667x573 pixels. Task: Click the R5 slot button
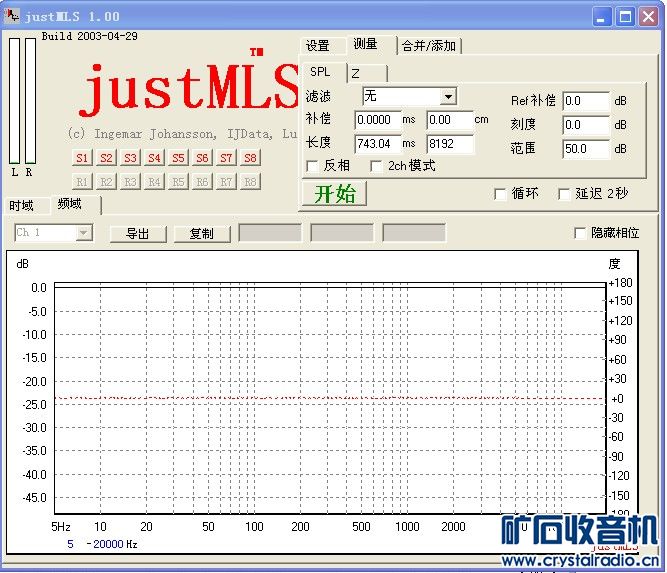tap(178, 182)
